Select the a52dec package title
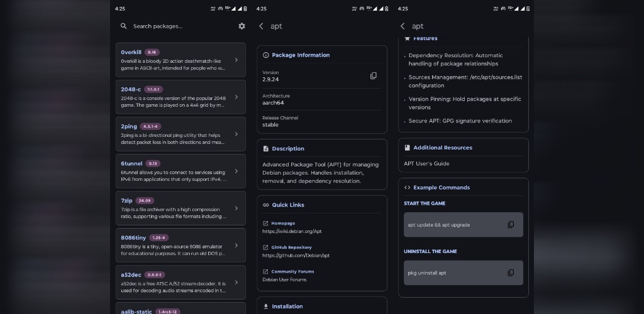644x314 pixels. (x=131, y=274)
